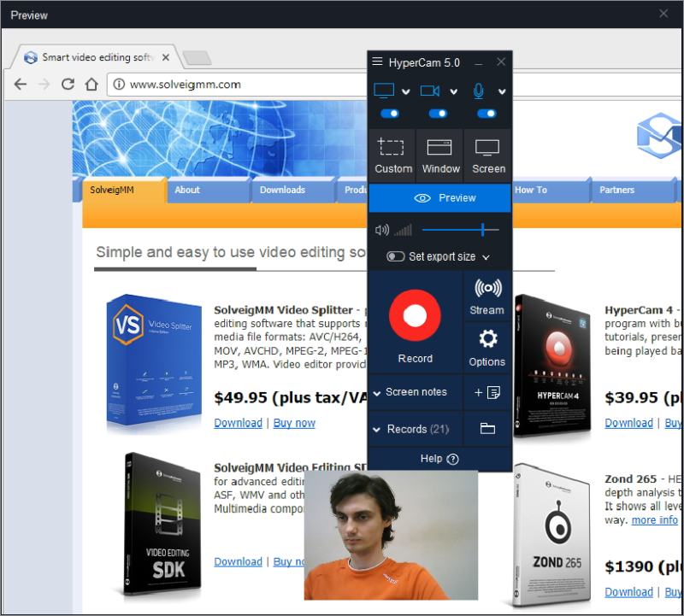The image size is (684, 616).
Task: Download Zond 265
Action: click(x=629, y=592)
